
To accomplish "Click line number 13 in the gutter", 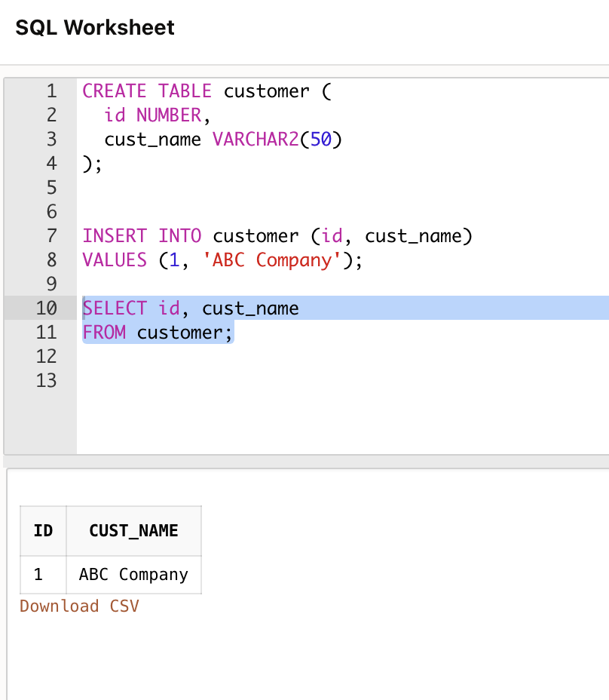I will point(47,381).
